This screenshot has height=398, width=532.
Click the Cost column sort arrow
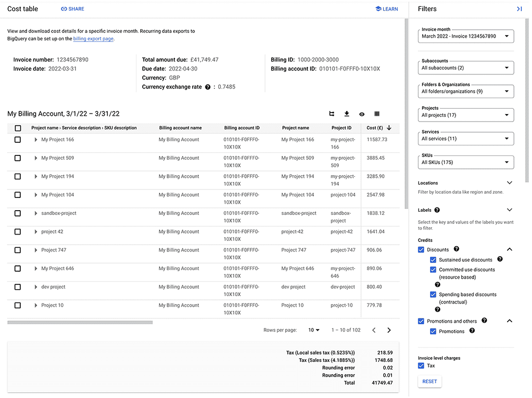(x=389, y=128)
